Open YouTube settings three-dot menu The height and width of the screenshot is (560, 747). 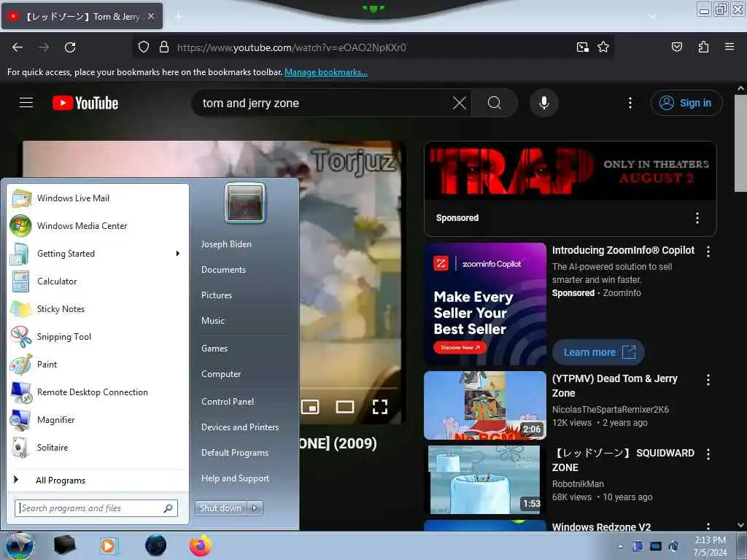630,103
